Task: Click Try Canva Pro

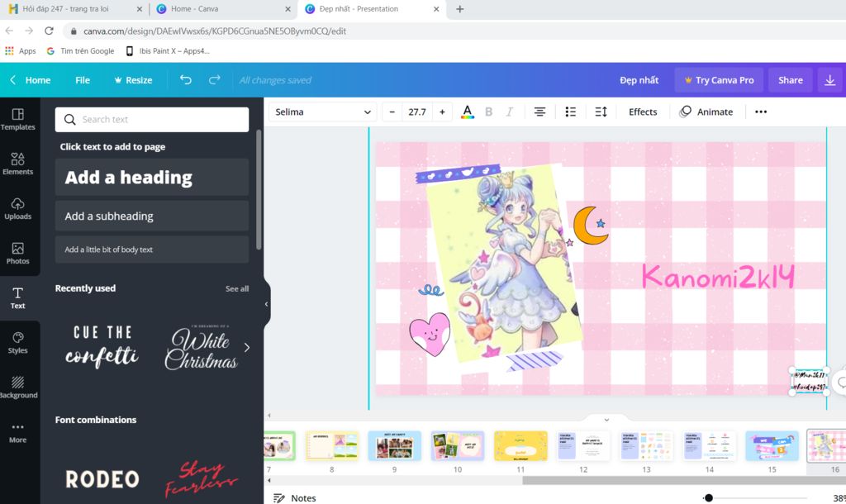Action: click(x=719, y=80)
